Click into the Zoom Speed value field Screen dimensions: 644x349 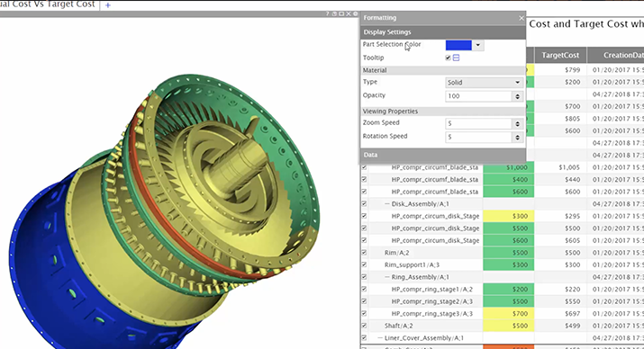479,123
